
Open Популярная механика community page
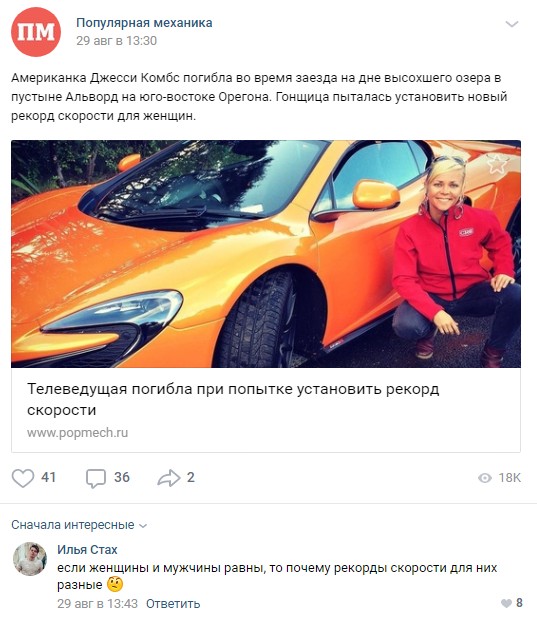(144, 23)
